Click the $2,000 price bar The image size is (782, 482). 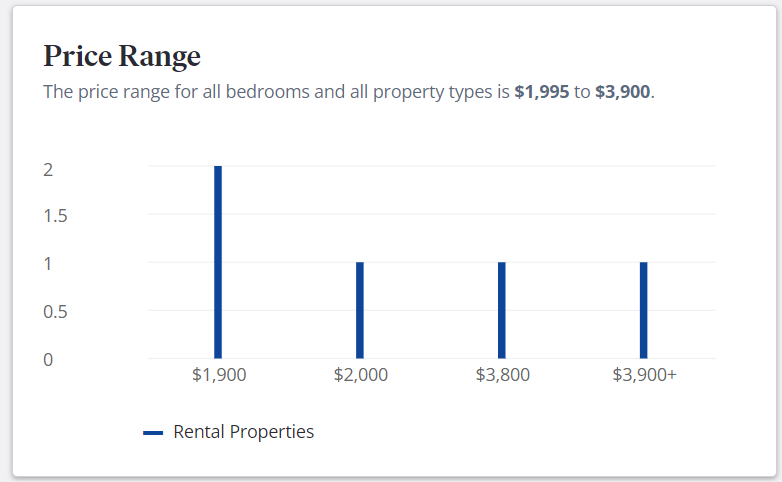pyautogui.click(x=360, y=310)
